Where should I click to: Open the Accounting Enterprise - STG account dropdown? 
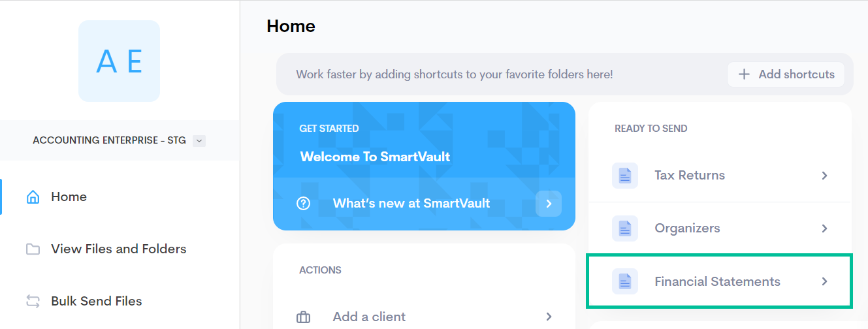199,140
